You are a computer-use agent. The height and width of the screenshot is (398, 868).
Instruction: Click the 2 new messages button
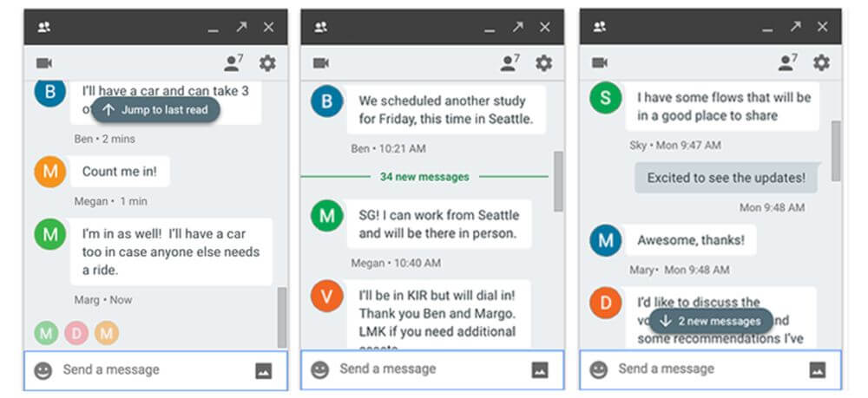tap(710, 321)
